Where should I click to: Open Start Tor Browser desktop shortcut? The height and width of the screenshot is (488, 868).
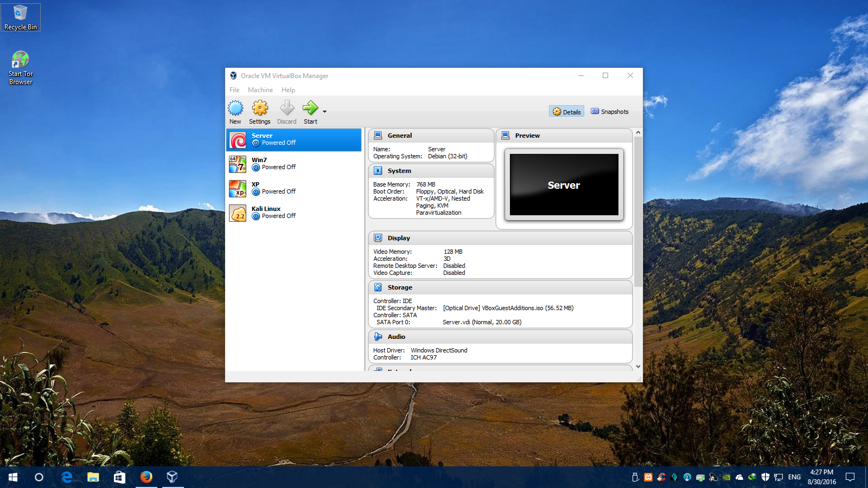click(x=21, y=68)
